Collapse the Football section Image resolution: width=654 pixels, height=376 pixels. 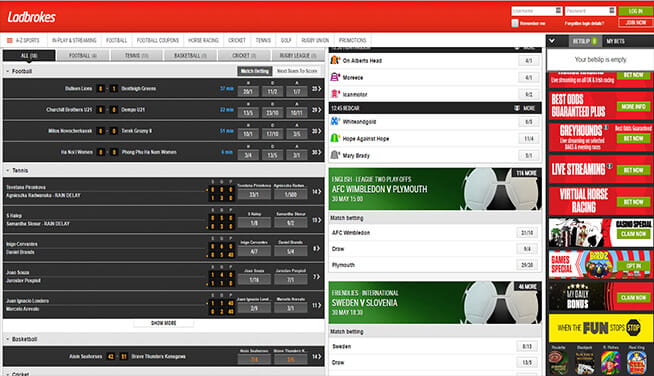click(8, 71)
